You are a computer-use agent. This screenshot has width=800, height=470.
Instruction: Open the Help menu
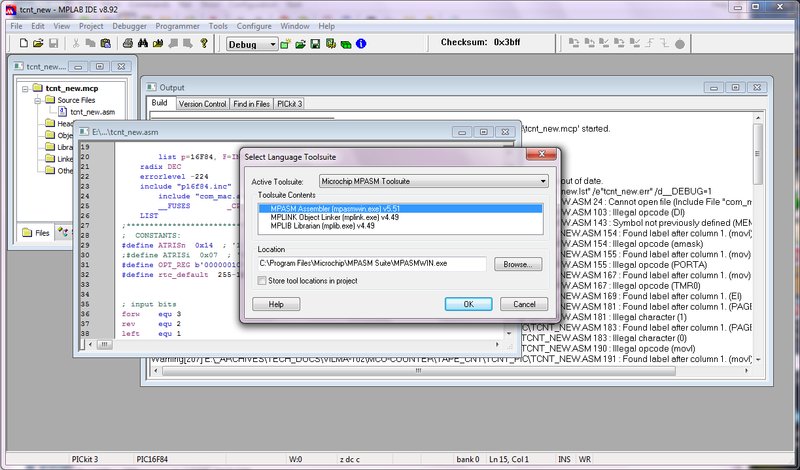coord(327,26)
